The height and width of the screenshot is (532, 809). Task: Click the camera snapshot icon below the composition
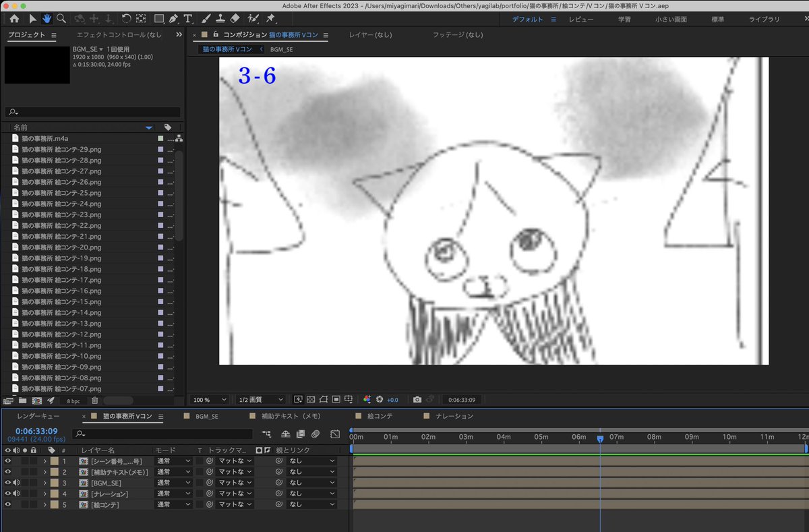417,399
